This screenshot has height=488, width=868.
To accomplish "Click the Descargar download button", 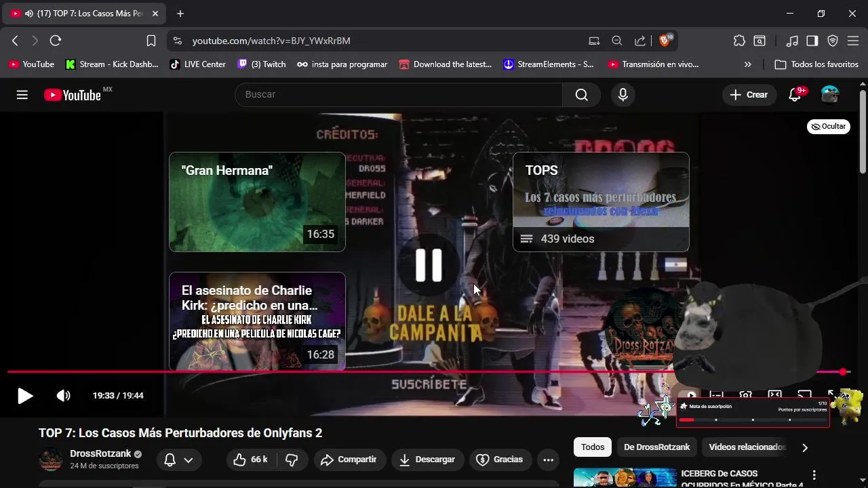I will coord(427,460).
